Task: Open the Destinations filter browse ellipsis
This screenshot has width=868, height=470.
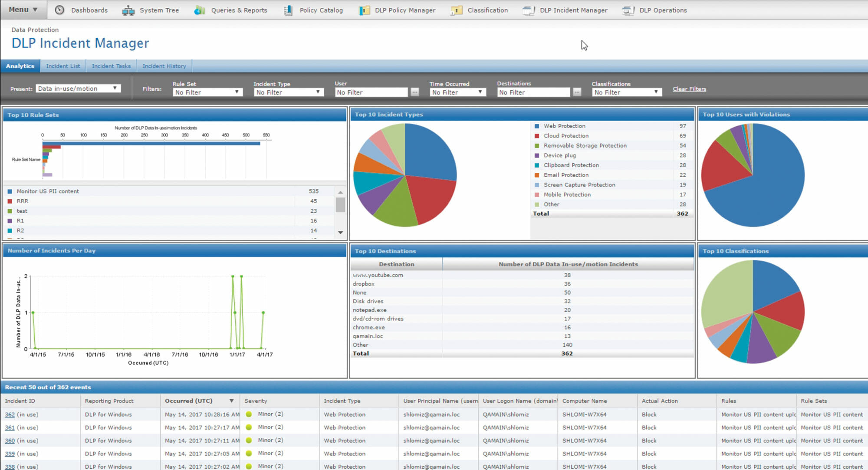Action: pos(577,92)
